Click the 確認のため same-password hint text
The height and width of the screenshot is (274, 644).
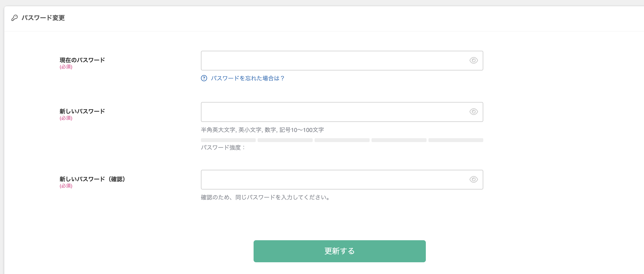(265, 197)
